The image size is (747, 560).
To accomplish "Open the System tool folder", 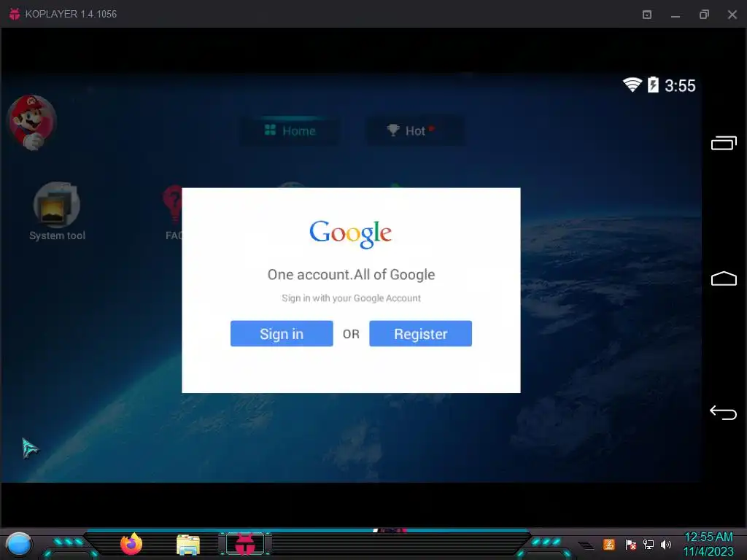I will tap(57, 212).
